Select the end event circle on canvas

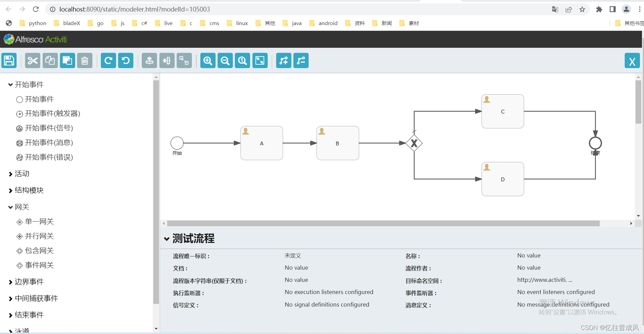tap(595, 143)
